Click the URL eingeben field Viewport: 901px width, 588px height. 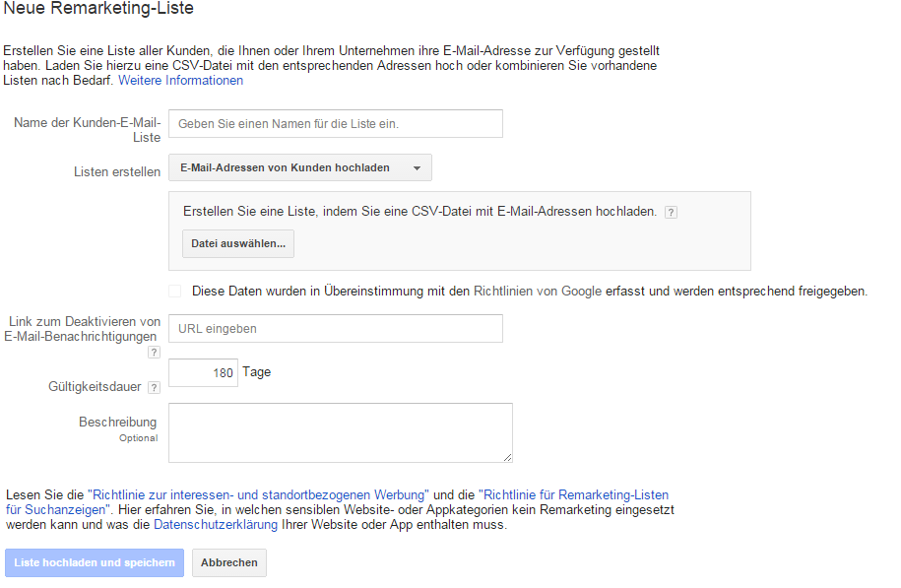pyautogui.click(x=336, y=329)
